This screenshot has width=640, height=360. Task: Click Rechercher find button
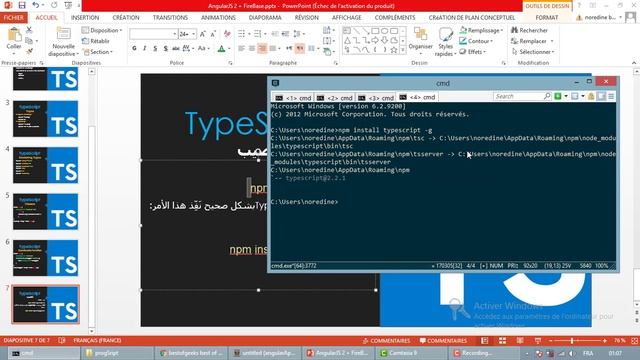529,30
